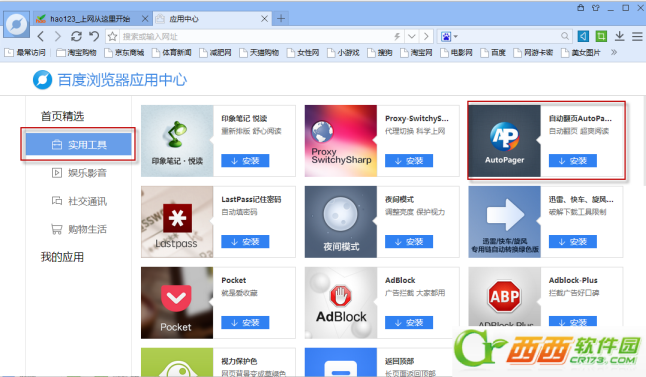Image resolution: width=646 pixels, height=377 pixels.
Task: Click the go arrow beside address bar
Action: click(426, 36)
